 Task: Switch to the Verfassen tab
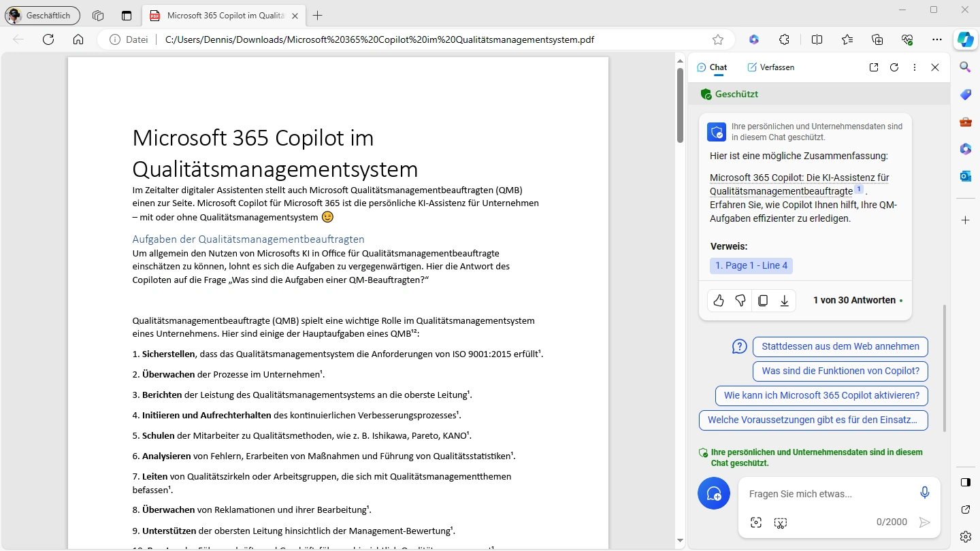770,67
